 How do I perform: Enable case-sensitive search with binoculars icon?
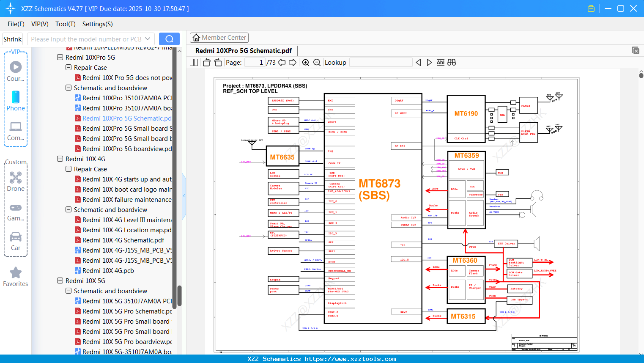(x=451, y=62)
